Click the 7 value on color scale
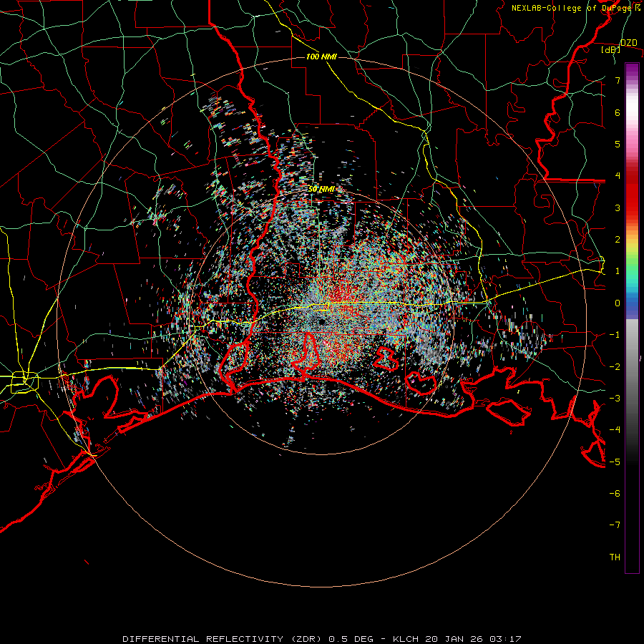Image resolution: width=644 pixels, height=644 pixels. [x=618, y=80]
